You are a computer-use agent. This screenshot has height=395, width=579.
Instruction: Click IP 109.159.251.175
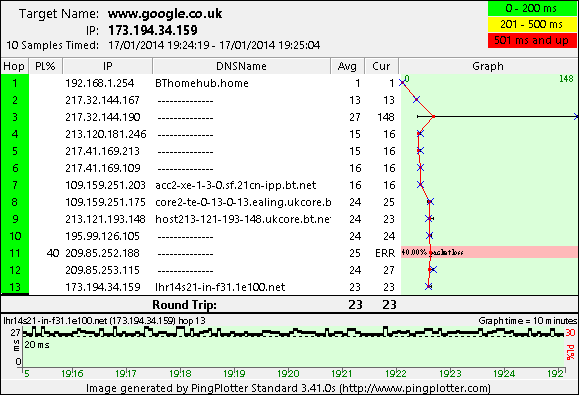click(x=106, y=202)
